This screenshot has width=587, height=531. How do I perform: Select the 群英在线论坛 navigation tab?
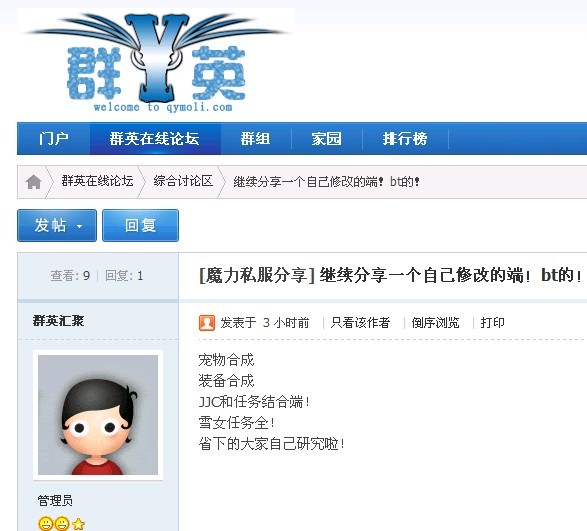pyautogui.click(x=155, y=139)
